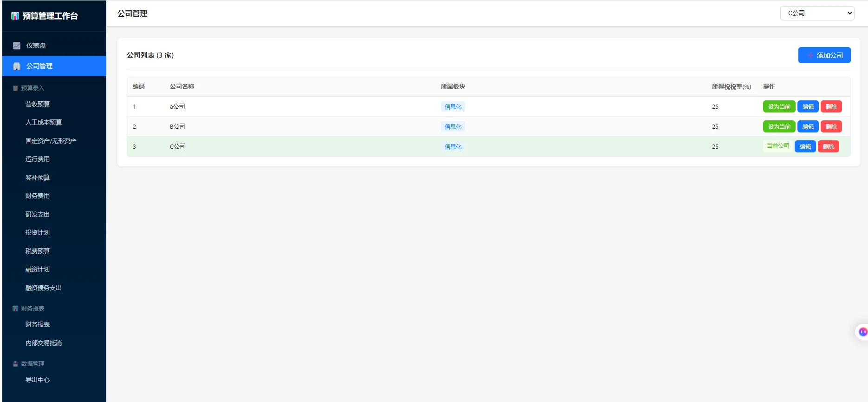Click the 信息化 tag in a公司 row
868x402 pixels.
[453, 106]
